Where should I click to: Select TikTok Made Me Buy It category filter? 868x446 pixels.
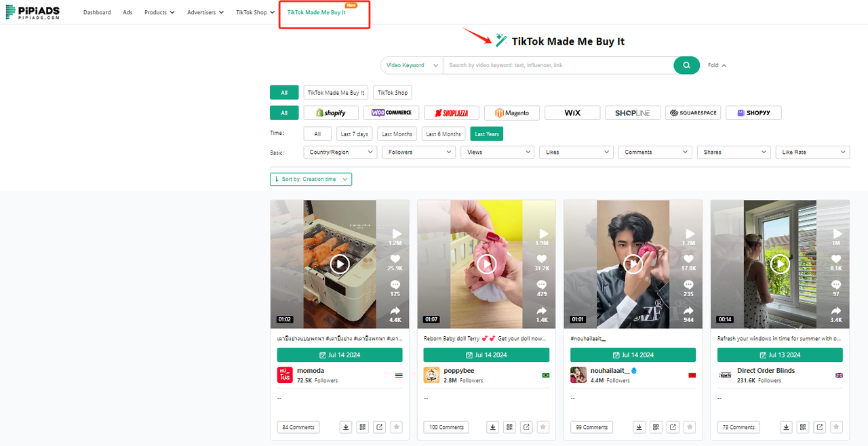click(x=336, y=93)
